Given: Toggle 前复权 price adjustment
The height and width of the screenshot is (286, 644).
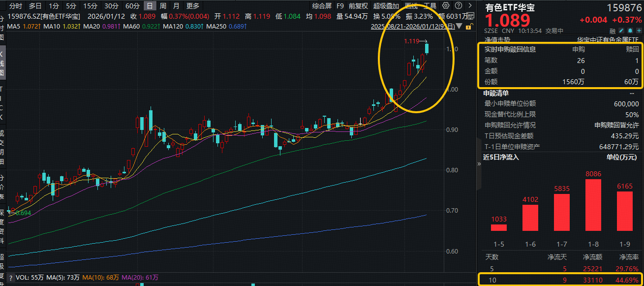Looking at the screenshot, I should (358, 6).
